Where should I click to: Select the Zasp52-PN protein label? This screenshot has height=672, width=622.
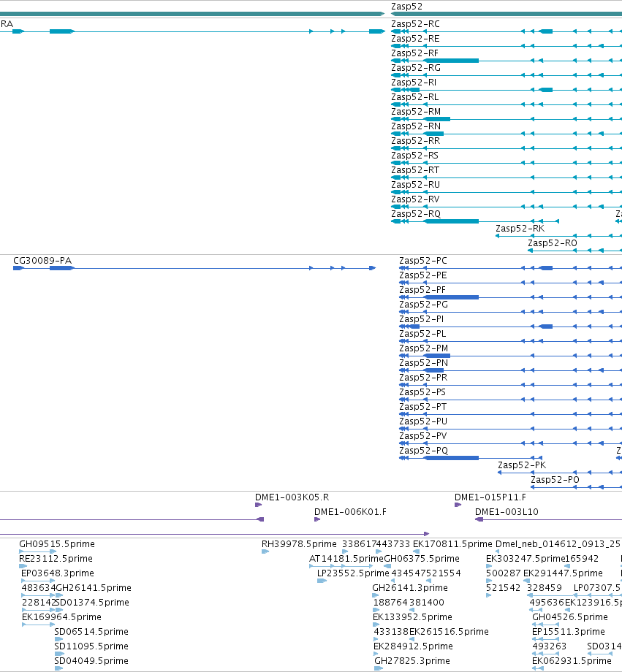423,362
